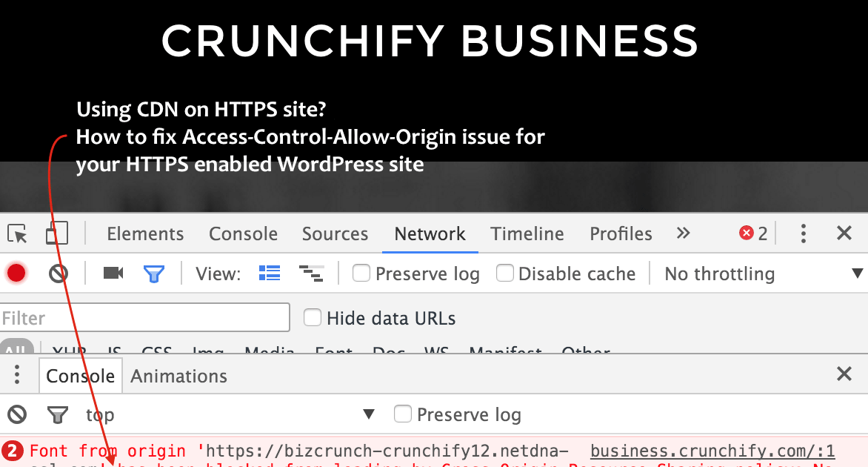868x467 pixels.
Task: Activate the inspect element picker icon
Action: coord(17,233)
